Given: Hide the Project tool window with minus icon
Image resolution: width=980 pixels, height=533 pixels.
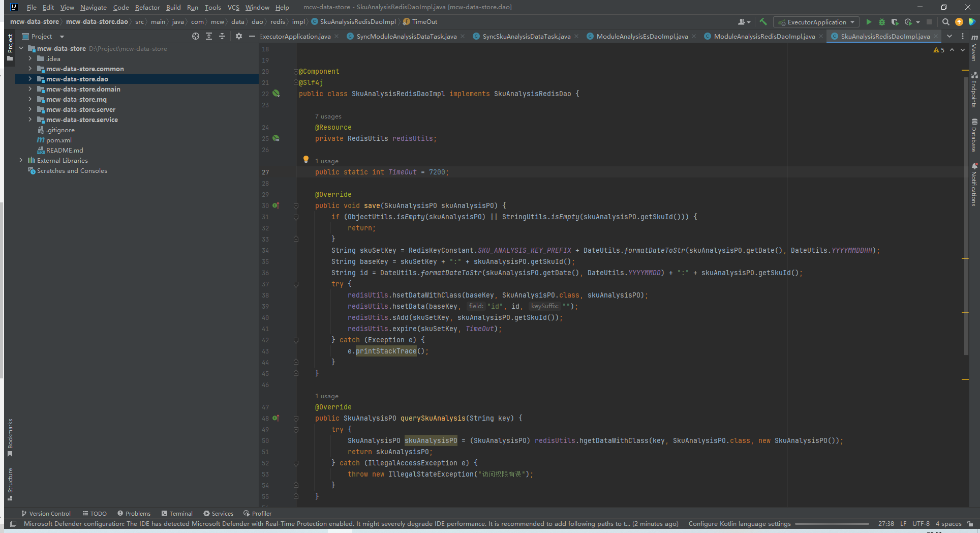Looking at the screenshot, I should [x=252, y=36].
